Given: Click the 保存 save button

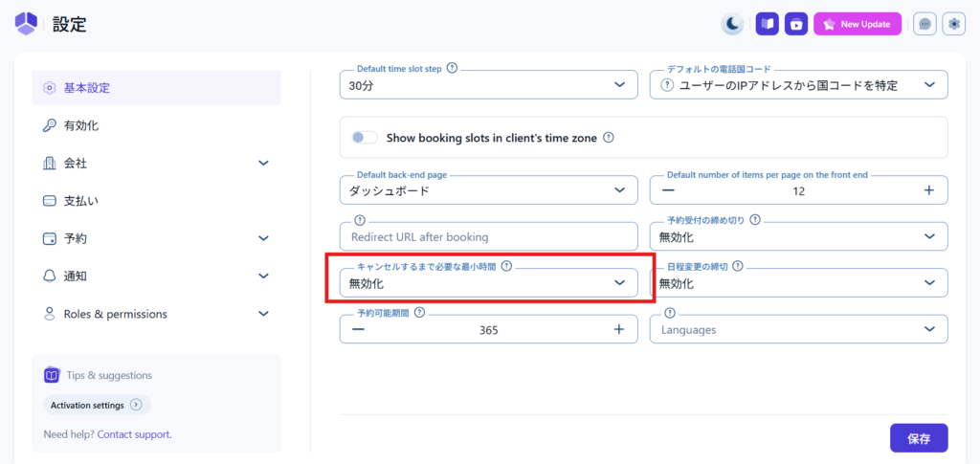Looking at the screenshot, I should pos(918,438).
